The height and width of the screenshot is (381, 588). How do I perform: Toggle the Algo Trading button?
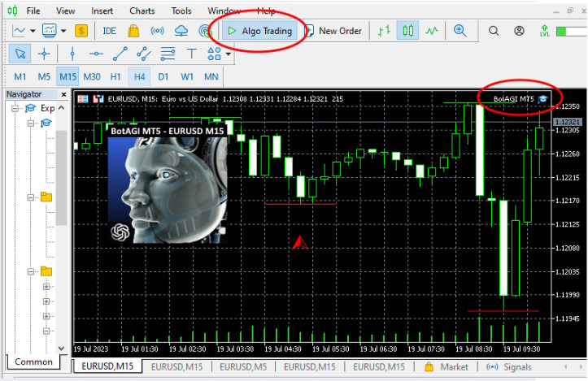click(259, 31)
